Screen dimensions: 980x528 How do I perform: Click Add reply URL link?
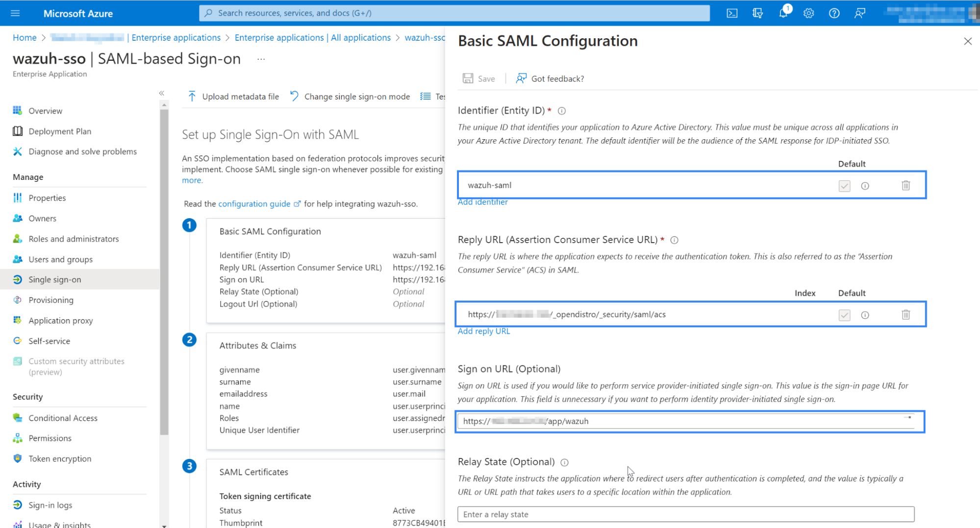point(483,331)
